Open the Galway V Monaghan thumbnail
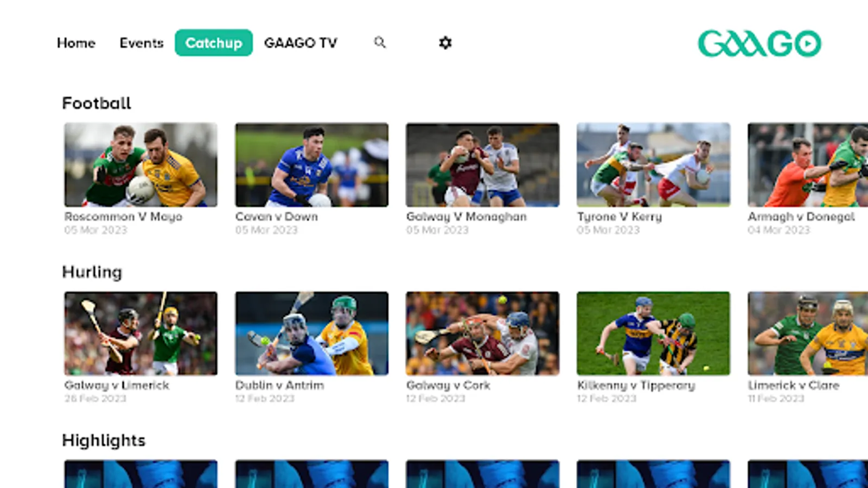Viewport: 868px width, 488px height. click(x=483, y=165)
